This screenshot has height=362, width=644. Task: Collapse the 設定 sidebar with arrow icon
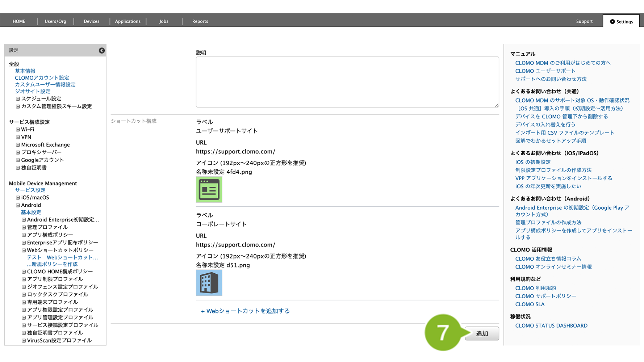[102, 51]
